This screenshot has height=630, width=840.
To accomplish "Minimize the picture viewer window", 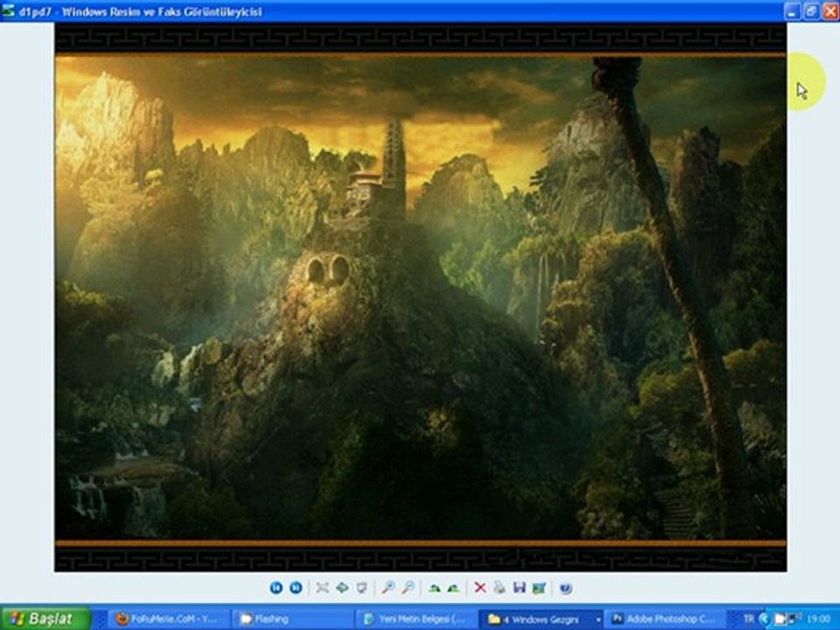I will (793, 10).
